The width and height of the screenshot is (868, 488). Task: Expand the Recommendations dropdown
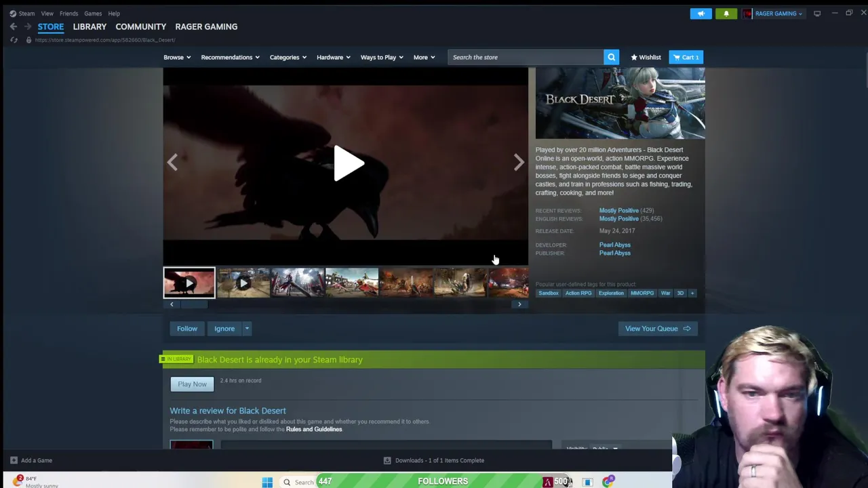click(230, 57)
